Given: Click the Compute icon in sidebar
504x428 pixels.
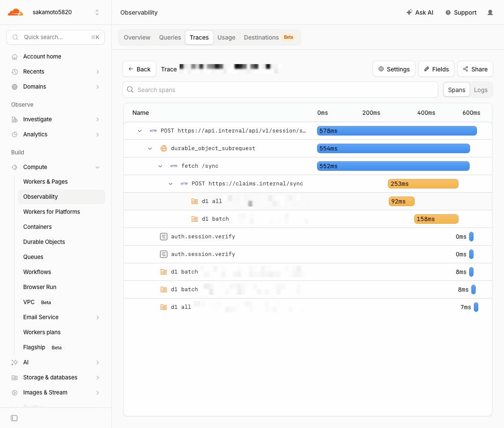Looking at the screenshot, I should pyautogui.click(x=15, y=167).
